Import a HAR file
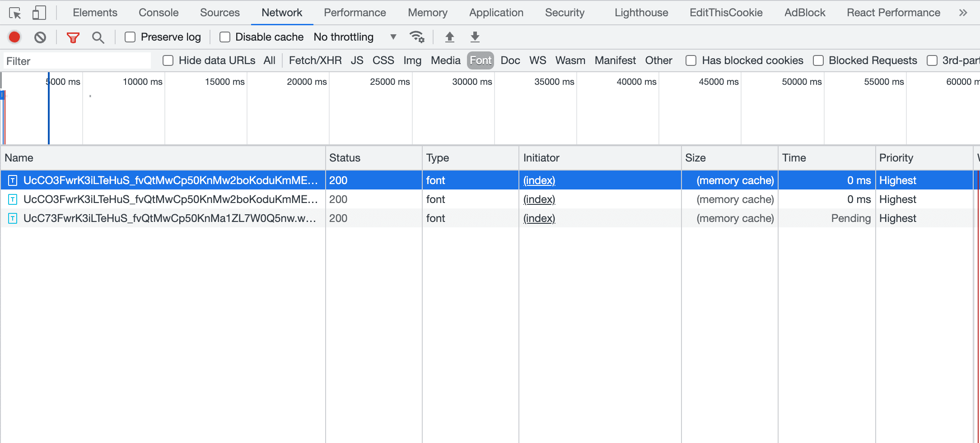The width and height of the screenshot is (980, 443). point(450,37)
